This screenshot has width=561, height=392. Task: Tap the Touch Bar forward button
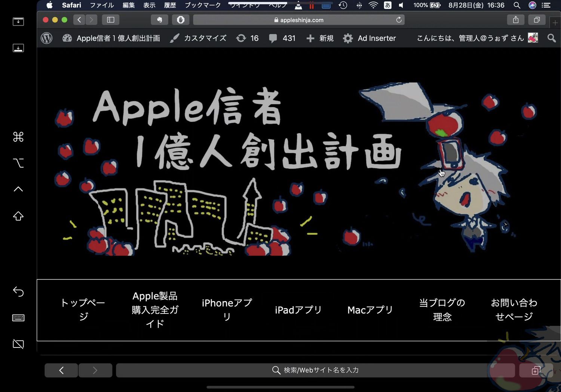[x=95, y=370]
